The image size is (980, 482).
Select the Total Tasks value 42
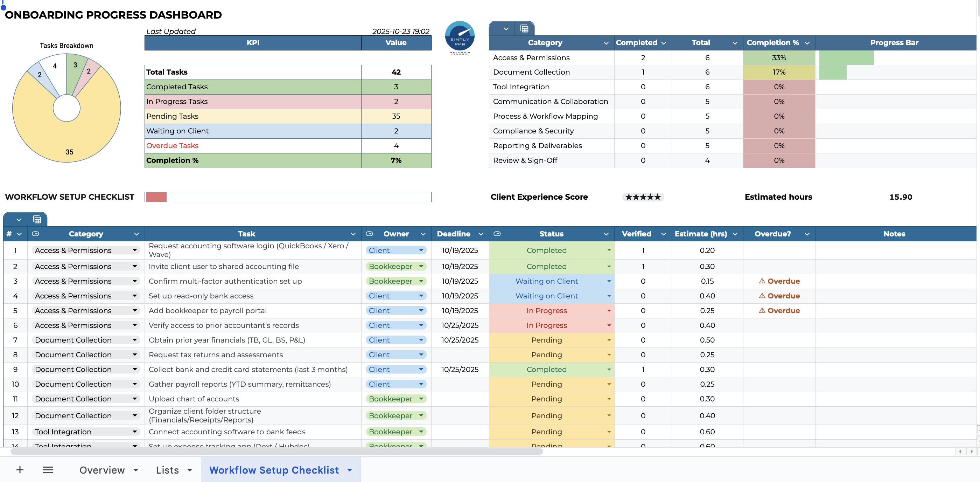coord(396,73)
